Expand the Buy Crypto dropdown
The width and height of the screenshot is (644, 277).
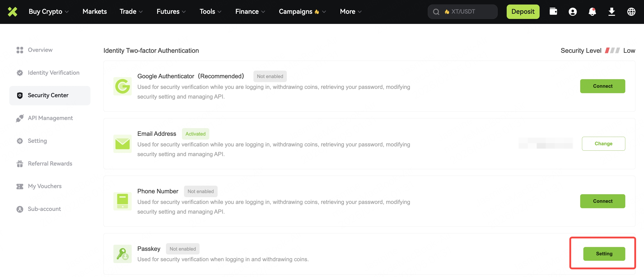[x=48, y=12]
